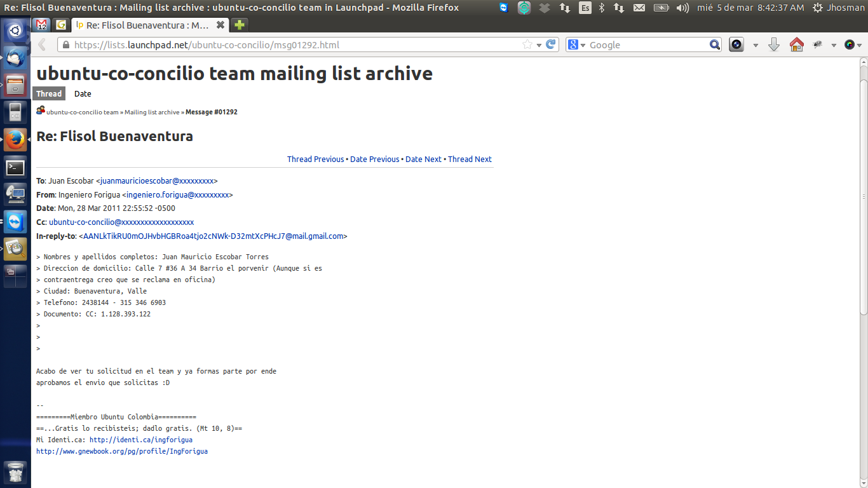This screenshot has width=868, height=488.
Task: Click the Re: Flisol Buenaventura heading
Action: (115, 136)
